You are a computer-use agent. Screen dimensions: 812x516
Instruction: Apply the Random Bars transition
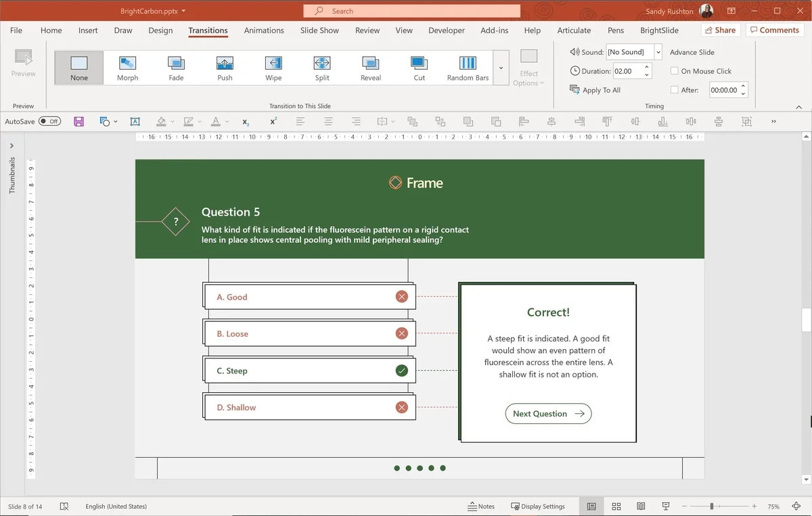468,68
